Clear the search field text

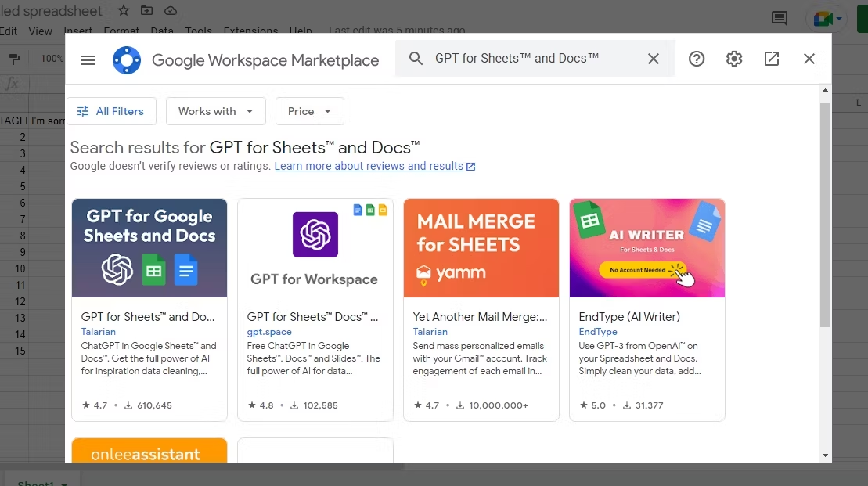pyautogui.click(x=654, y=59)
